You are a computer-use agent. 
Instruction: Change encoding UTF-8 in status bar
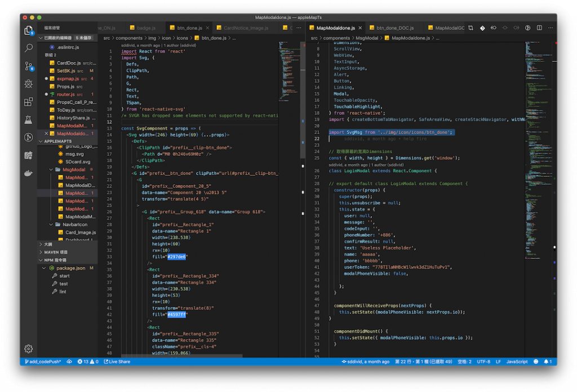click(x=483, y=362)
